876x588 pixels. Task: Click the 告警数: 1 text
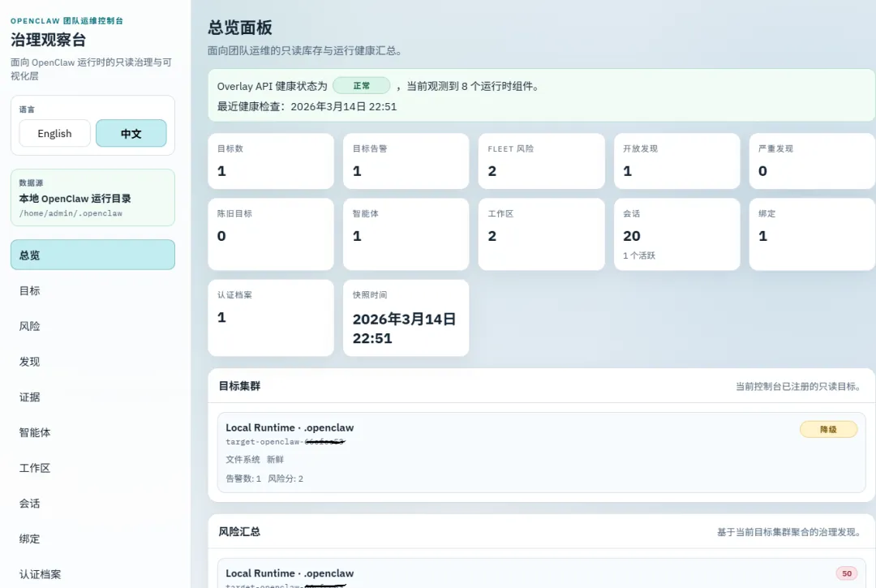click(243, 479)
